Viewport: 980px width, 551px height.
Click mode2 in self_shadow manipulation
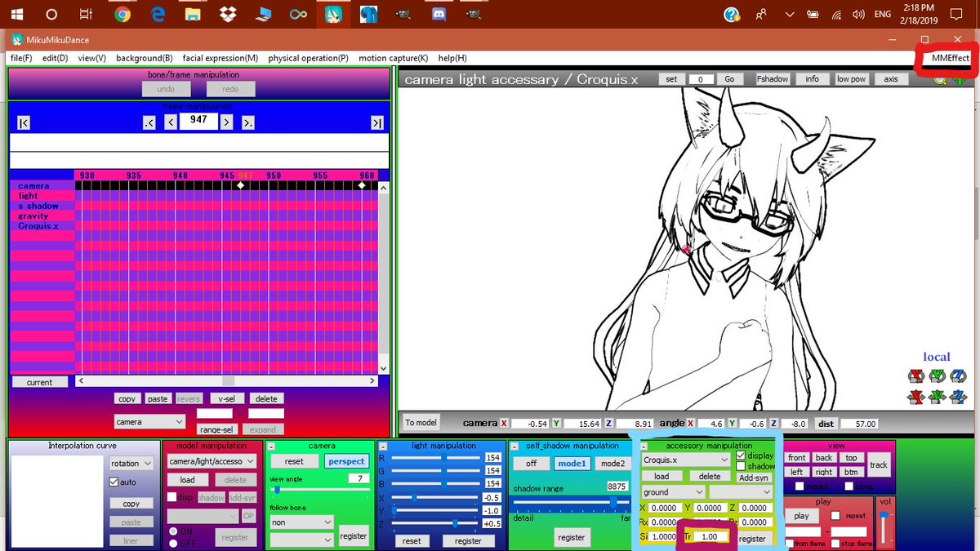(x=612, y=463)
